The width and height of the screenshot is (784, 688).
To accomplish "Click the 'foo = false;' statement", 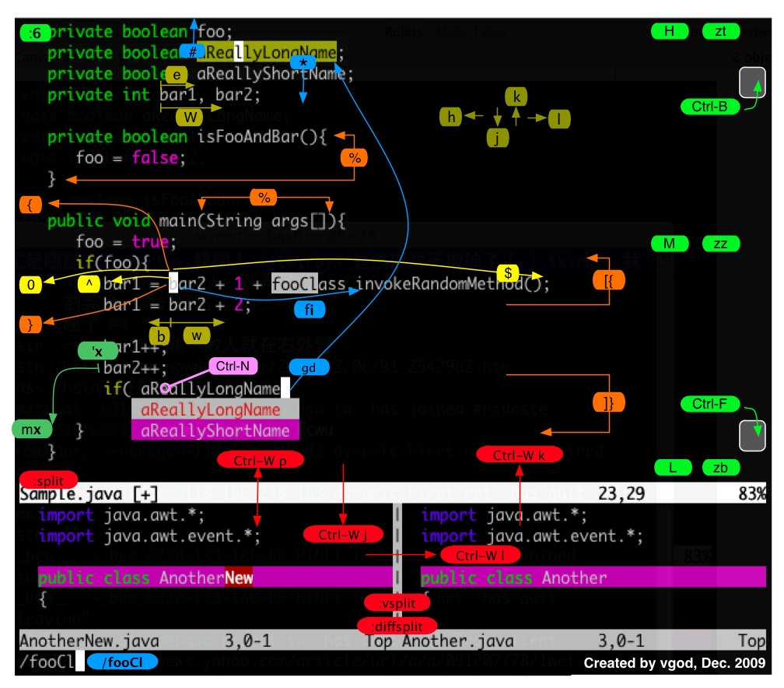I will coord(131,158).
